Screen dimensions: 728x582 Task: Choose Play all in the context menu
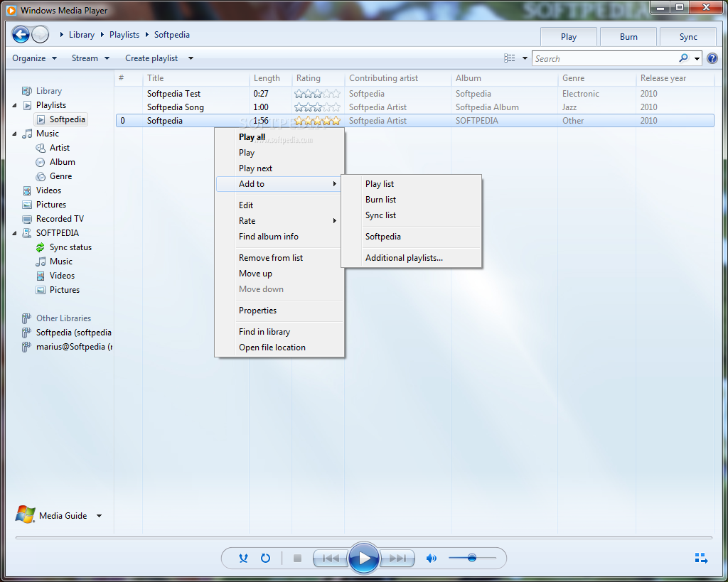[279, 137]
